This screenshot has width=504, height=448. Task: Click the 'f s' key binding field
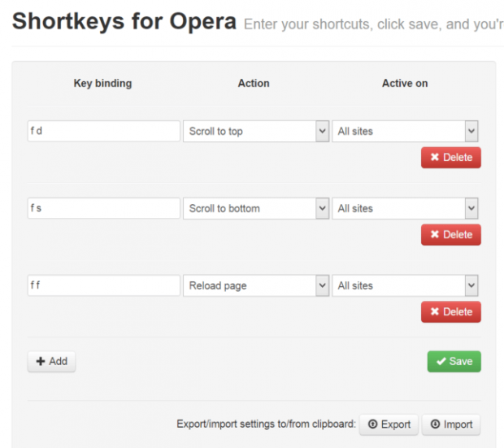(x=103, y=209)
